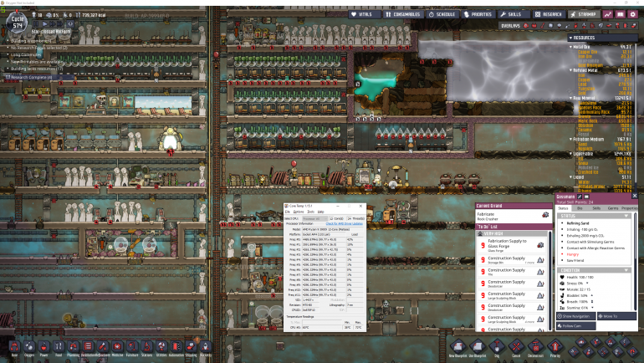Collapse the Refined Metal resource group

(571, 70)
